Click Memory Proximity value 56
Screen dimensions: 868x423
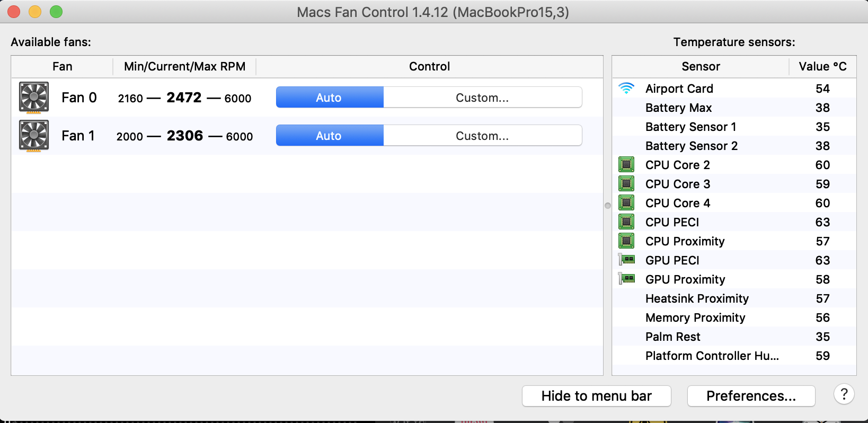coord(822,318)
